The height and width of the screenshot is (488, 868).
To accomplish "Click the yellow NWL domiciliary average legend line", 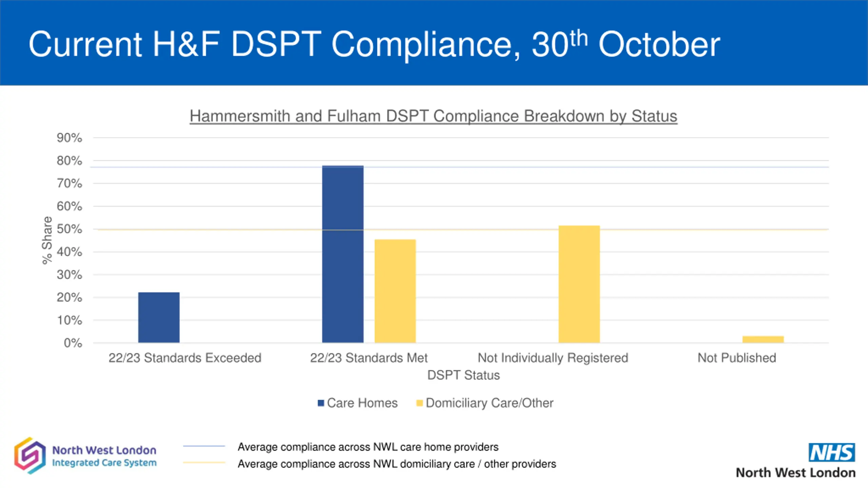I will coord(204,463).
